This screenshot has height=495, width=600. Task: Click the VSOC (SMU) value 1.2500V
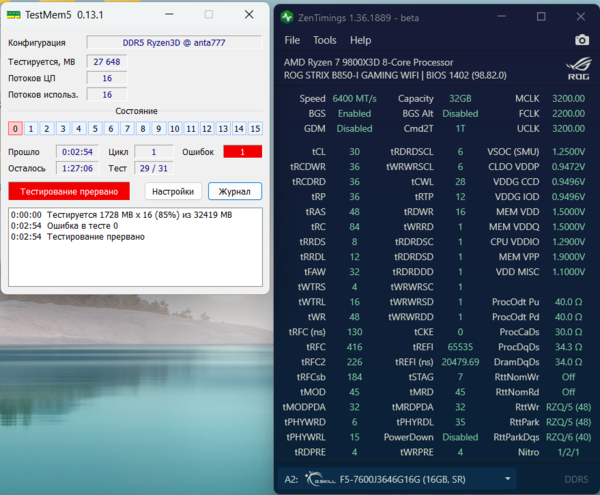pos(568,152)
